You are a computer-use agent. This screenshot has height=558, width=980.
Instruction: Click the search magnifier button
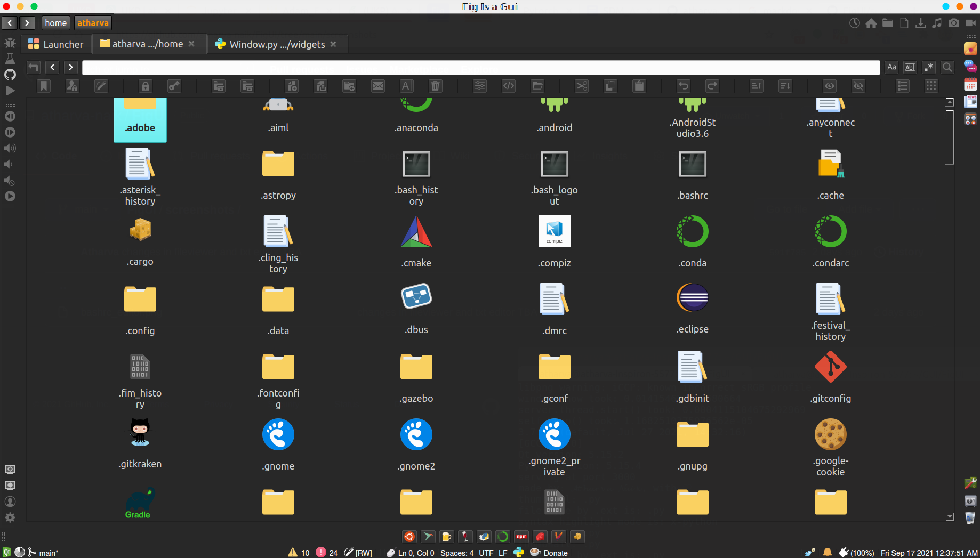coord(947,67)
